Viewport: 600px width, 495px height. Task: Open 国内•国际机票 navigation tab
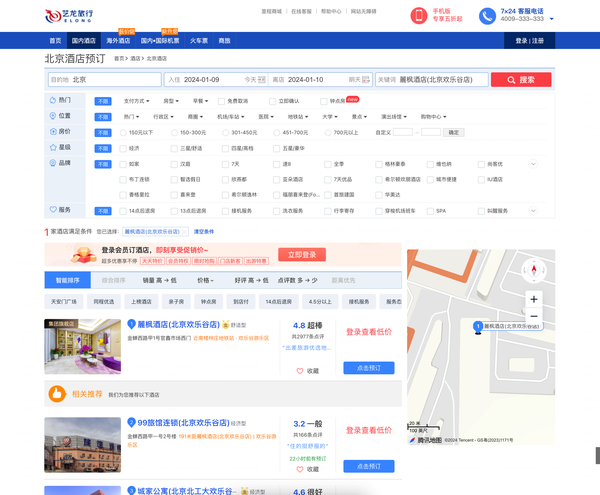[x=160, y=41]
